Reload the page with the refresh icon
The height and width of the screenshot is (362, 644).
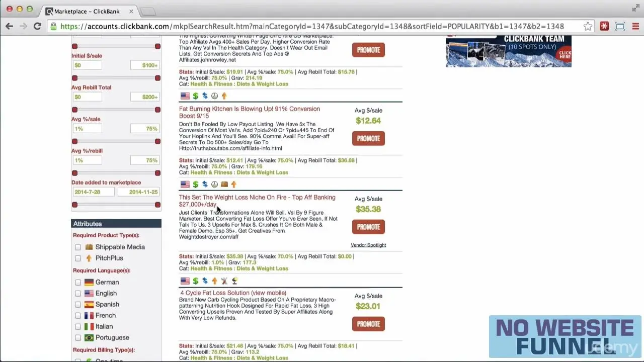tap(37, 26)
